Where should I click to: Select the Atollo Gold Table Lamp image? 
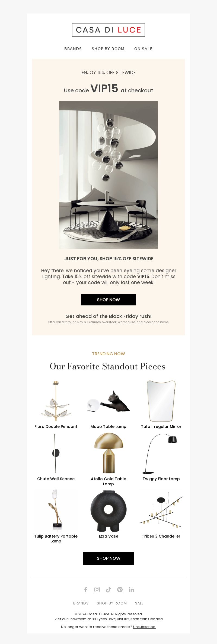[108, 453]
